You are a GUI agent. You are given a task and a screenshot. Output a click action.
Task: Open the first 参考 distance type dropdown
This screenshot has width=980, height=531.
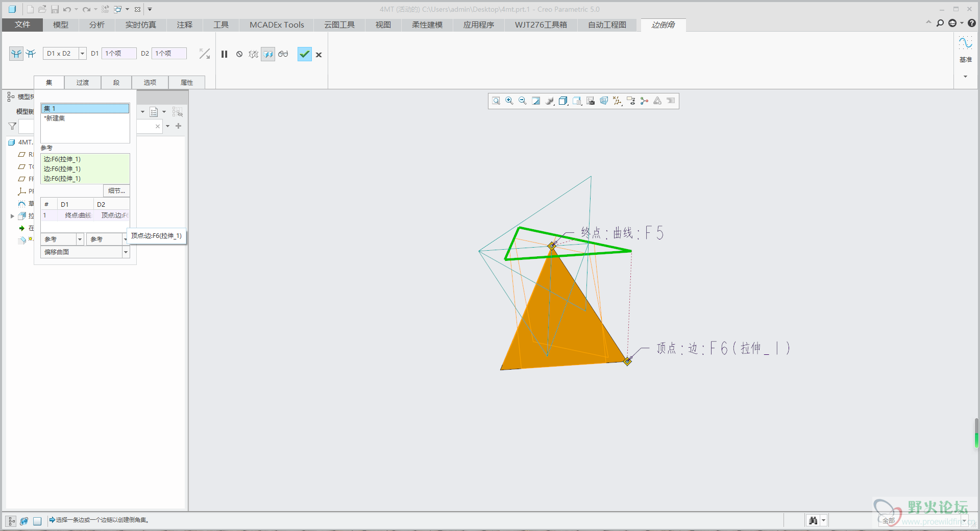80,239
